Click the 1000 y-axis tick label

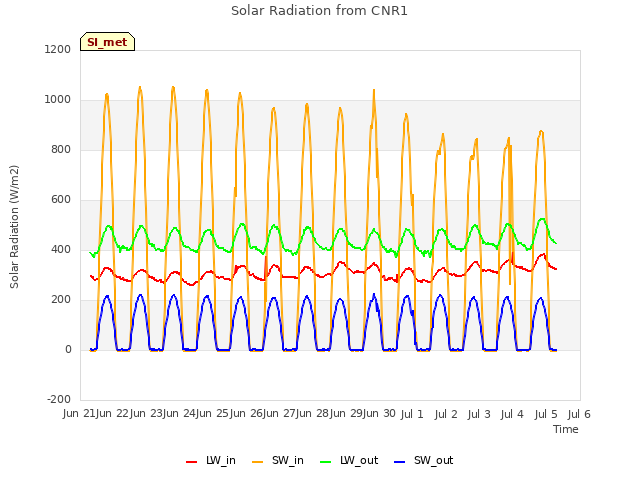(58, 100)
